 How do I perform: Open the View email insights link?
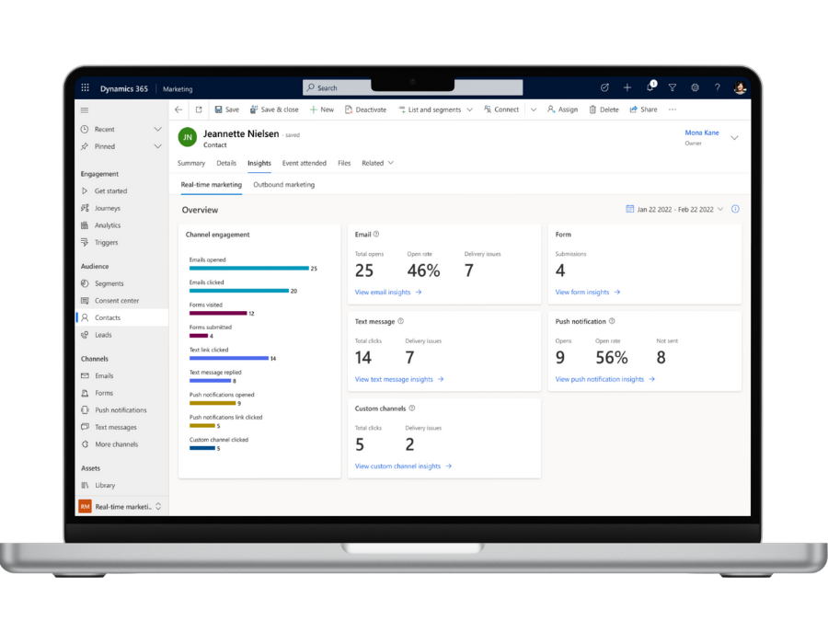tap(387, 293)
